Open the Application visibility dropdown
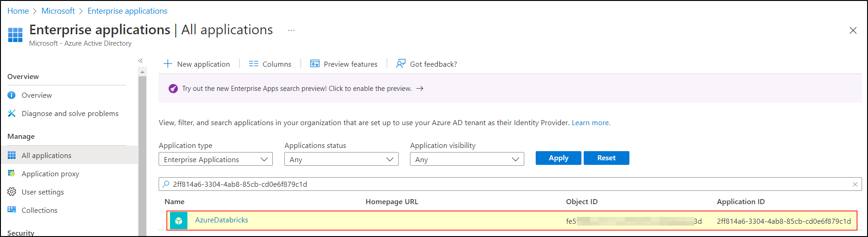868x237 pixels. point(467,159)
